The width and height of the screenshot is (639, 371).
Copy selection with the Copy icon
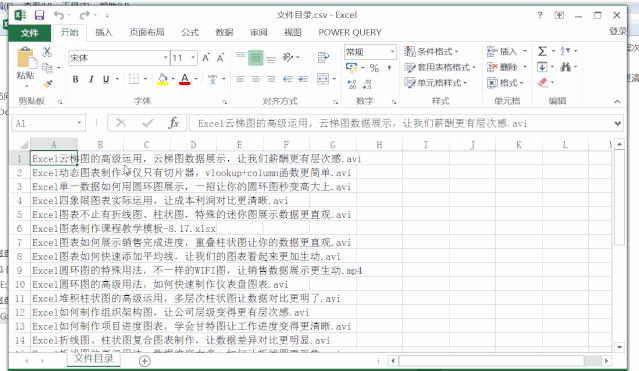(x=48, y=67)
